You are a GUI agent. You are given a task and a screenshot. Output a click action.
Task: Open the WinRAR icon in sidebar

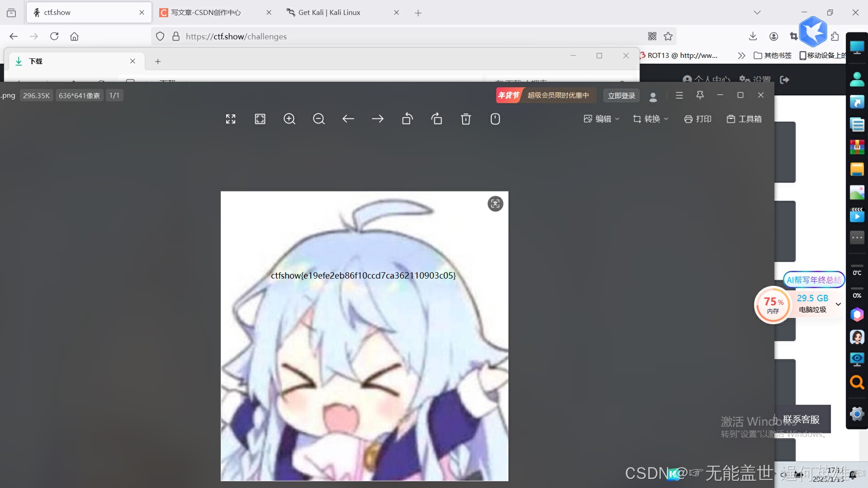(x=857, y=147)
